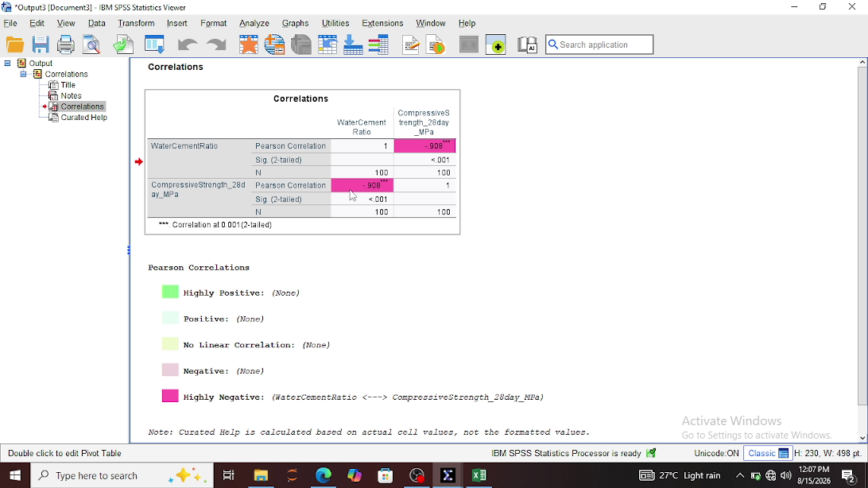Save the output document

pos(41,45)
